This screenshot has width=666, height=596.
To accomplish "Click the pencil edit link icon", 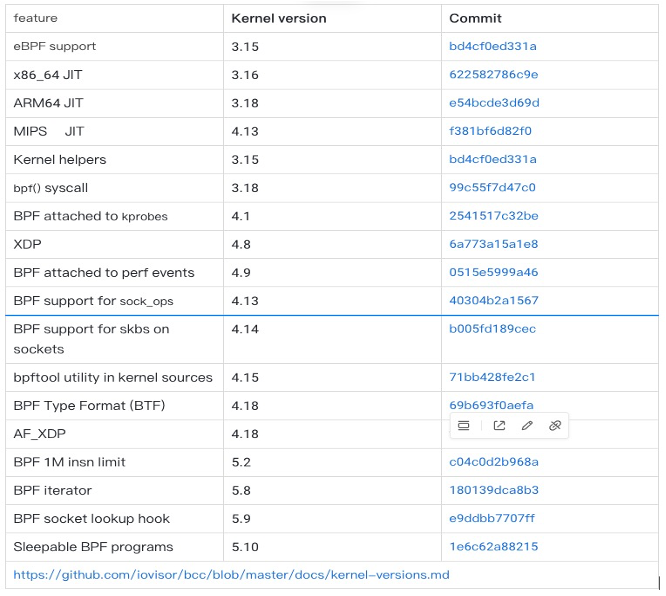I will (x=527, y=426).
